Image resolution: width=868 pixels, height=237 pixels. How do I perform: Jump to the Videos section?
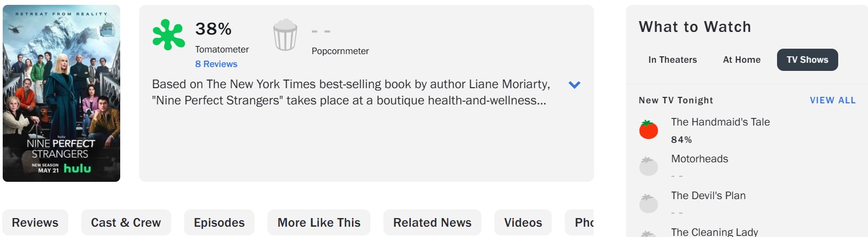pyautogui.click(x=523, y=222)
